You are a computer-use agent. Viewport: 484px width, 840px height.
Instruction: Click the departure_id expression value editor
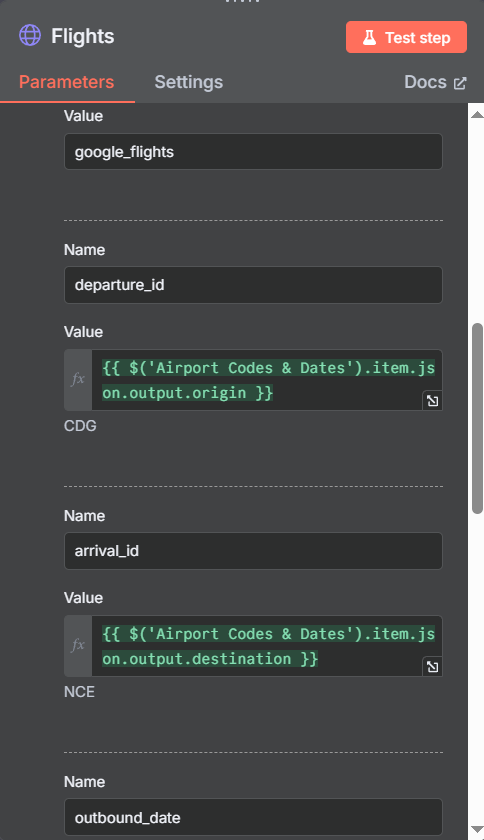pos(266,380)
